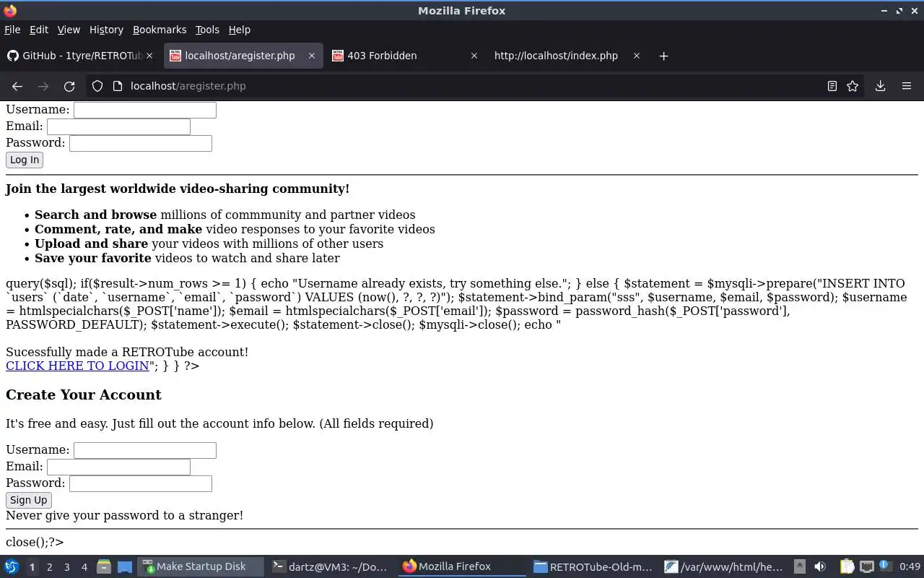Viewport: 924px width, 578px height.
Task: Click the Log In button
Action: click(x=25, y=160)
